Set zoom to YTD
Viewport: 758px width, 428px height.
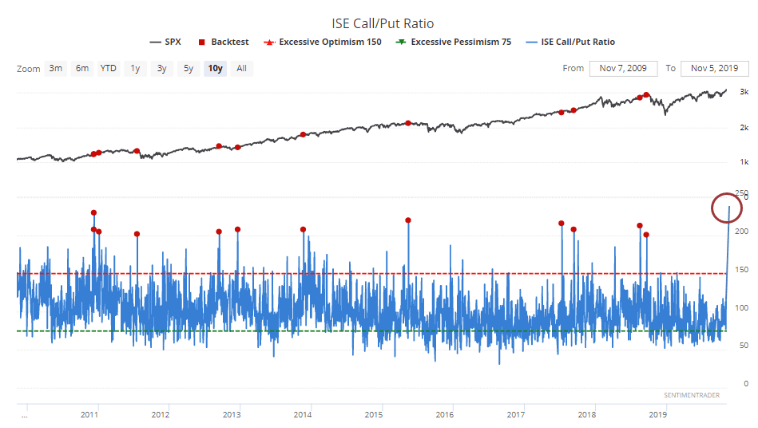[x=108, y=68]
